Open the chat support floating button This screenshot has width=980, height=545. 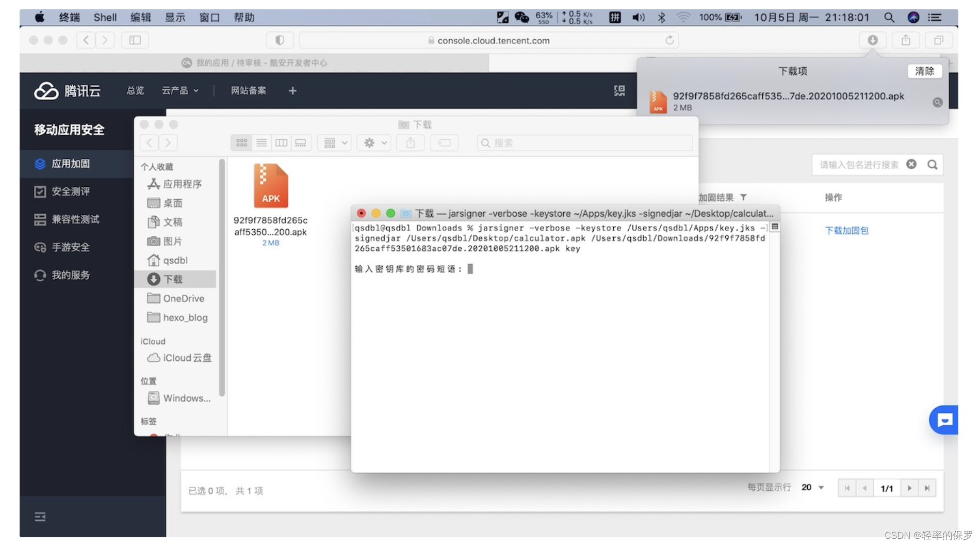(944, 420)
